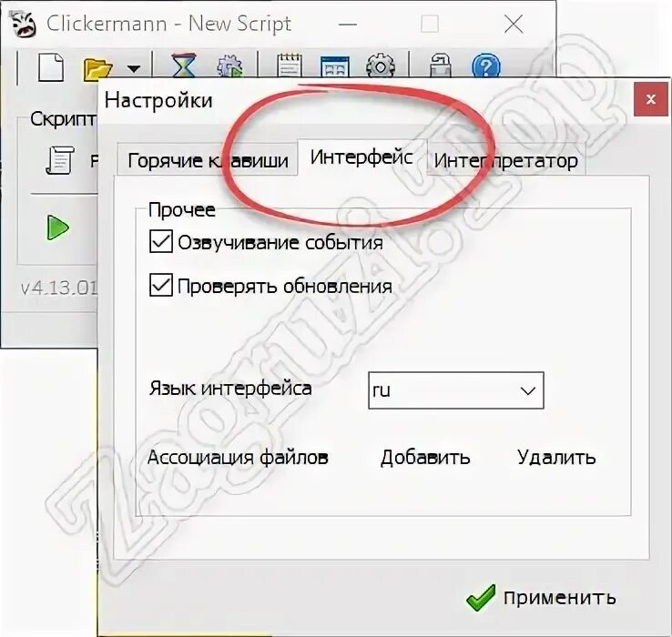Image resolution: width=672 pixels, height=637 pixels.
Task: Click Удалить for file association
Action: tap(556, 458)
